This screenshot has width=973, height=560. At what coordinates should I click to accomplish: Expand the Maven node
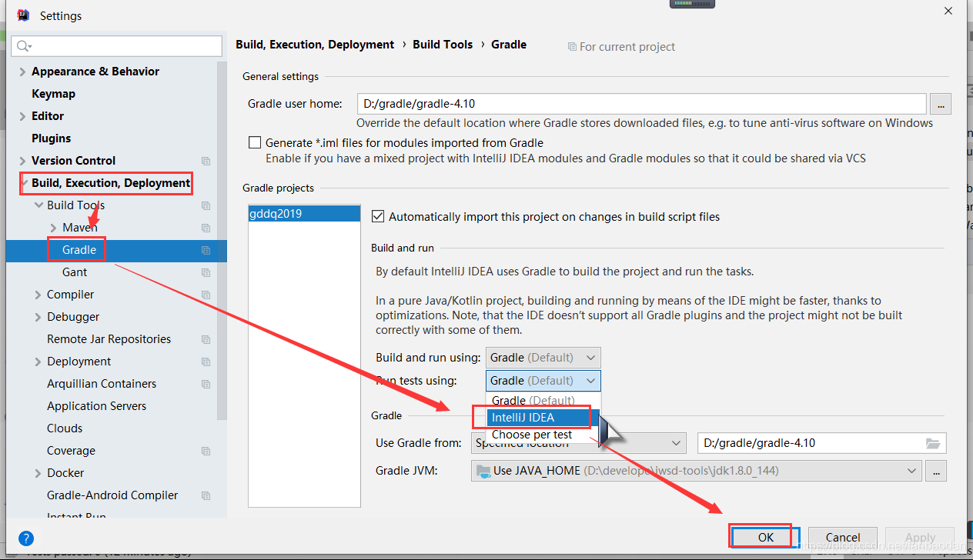(x=53, y=228)
